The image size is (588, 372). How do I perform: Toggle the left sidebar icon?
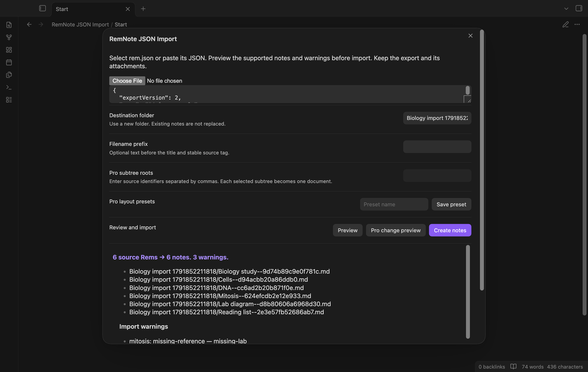pyautogui.click(x=43, y=8)
